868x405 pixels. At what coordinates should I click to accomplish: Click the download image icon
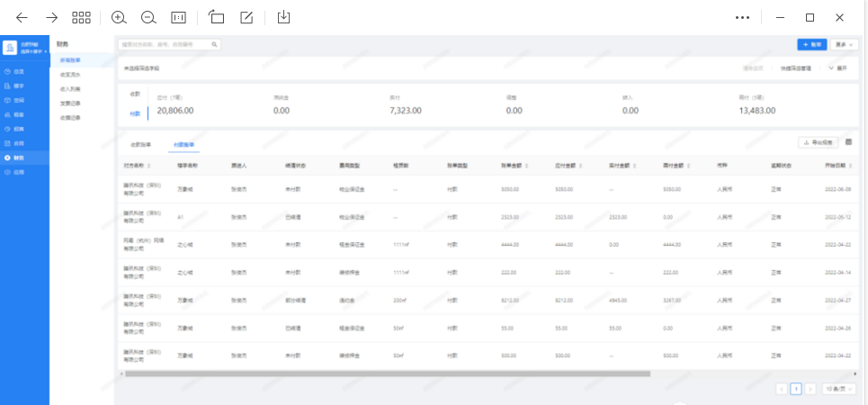[283, 17]
